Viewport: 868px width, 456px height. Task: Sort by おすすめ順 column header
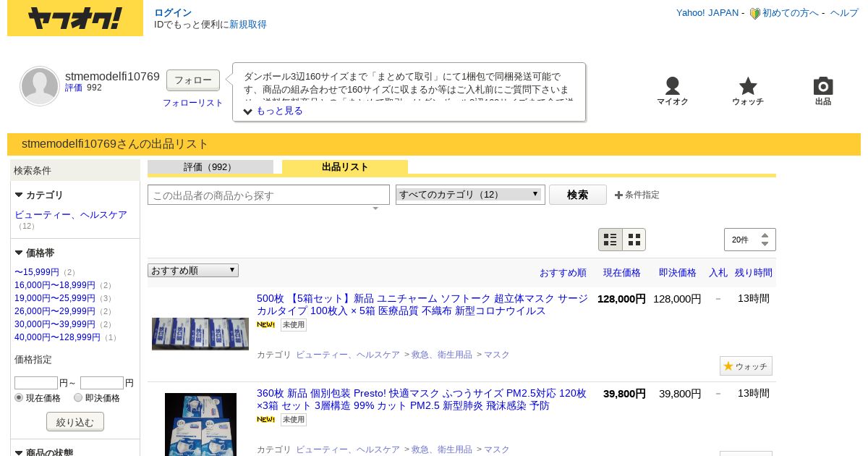tap(563, 273)
